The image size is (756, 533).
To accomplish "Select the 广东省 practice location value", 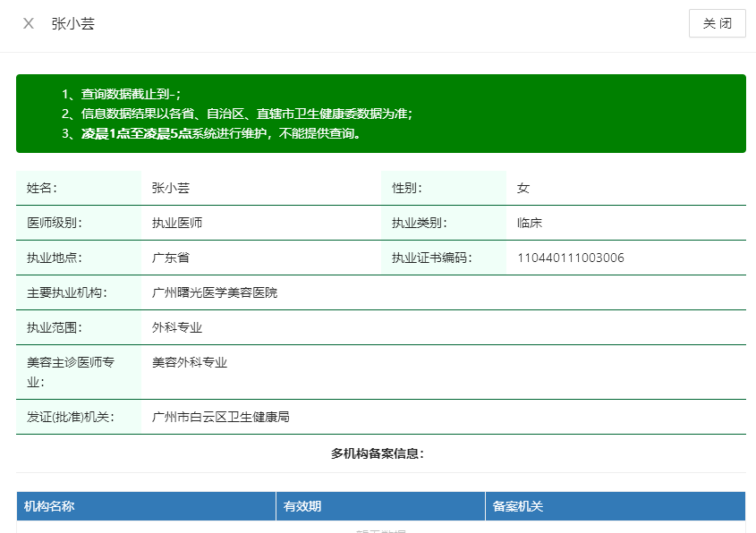I will coord(171,258).
